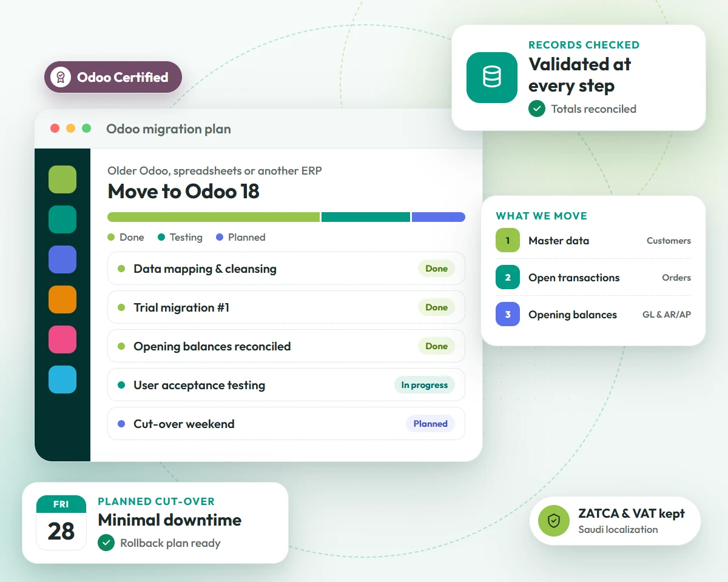This screenshot has width=728, height=582.
Task: Click the Older Odoo, spreadsheets or another ERP text
Action: pyautogui.click(x=215, y=171)
